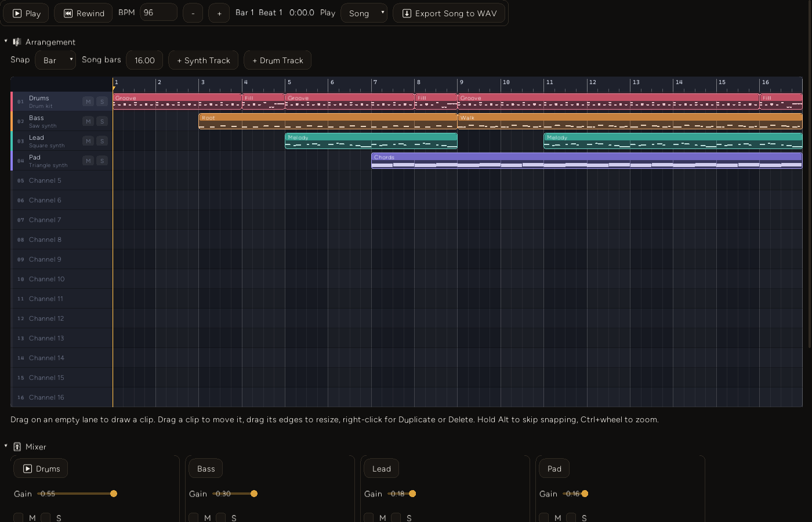
Task: Check the Pad mixer M checkbox
Action: pos(544,517)
